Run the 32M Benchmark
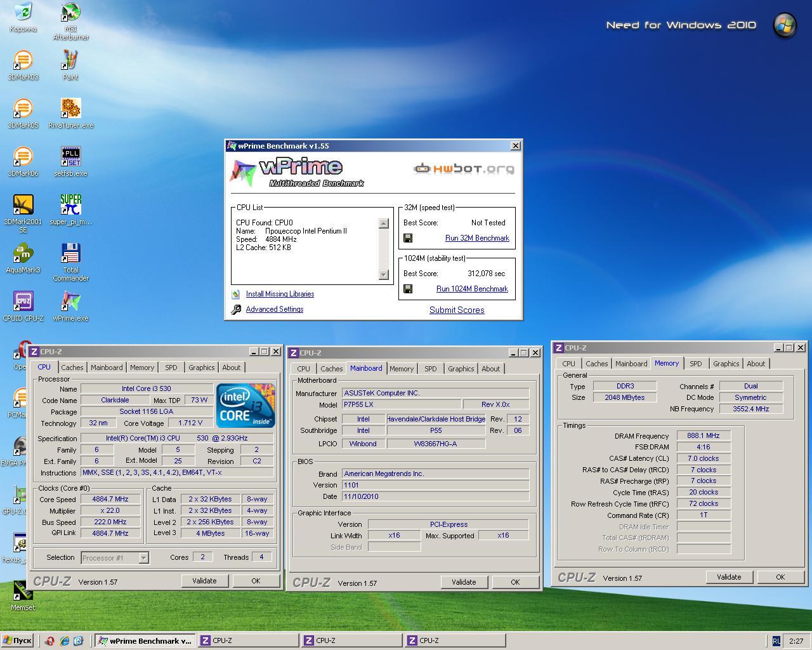The width and height of the screenshot is (812, 650). [477, 238]
